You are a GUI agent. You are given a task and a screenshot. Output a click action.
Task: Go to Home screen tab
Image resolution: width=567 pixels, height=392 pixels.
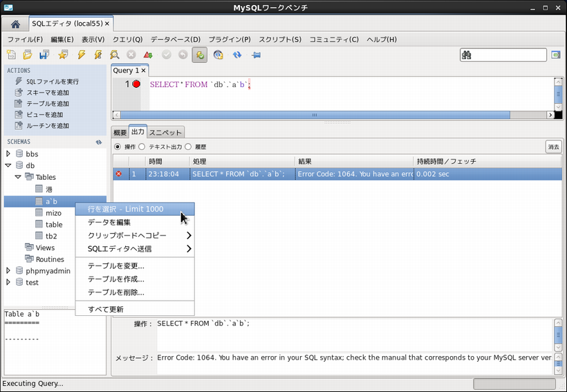(15, 24)
